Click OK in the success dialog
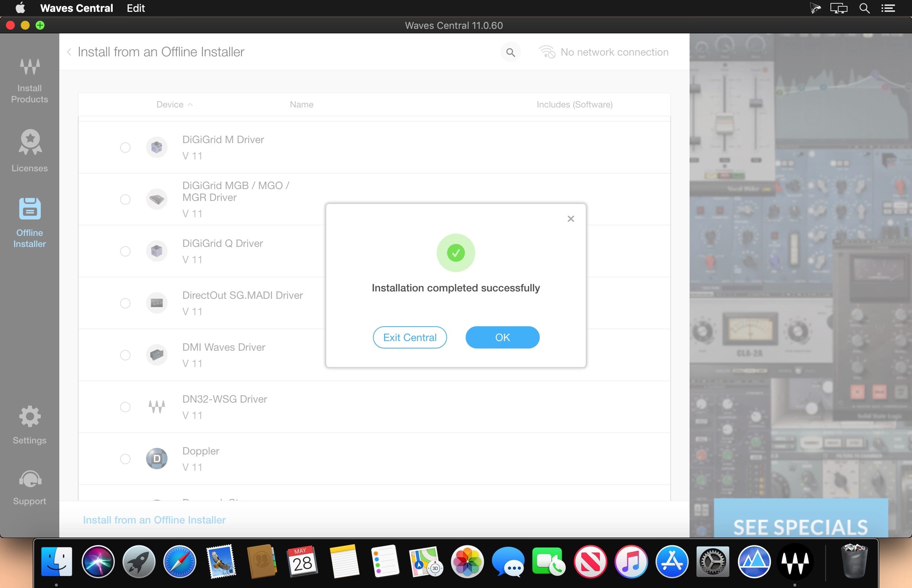Viewport: 912px width, 588px height. [502, 337]
